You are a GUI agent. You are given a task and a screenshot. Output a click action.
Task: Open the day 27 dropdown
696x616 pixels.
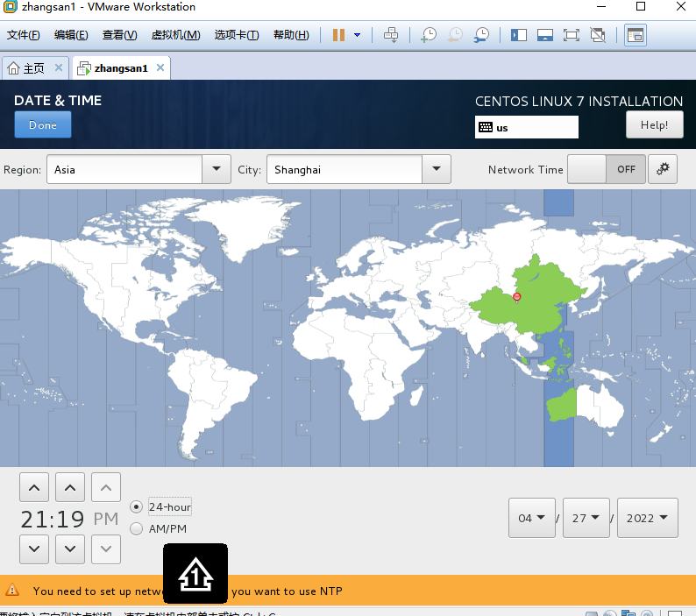[x=586, y=518]
